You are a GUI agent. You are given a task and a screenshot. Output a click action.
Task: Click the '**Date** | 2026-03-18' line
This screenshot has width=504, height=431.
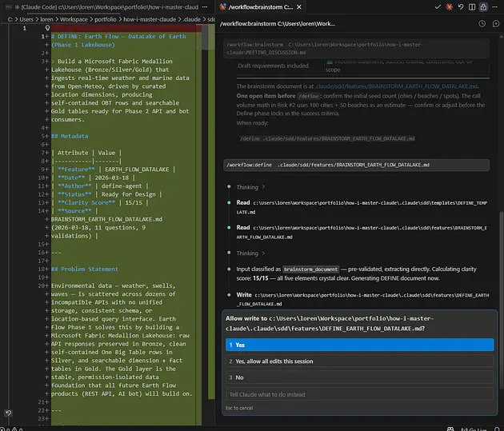click(93, 178)
